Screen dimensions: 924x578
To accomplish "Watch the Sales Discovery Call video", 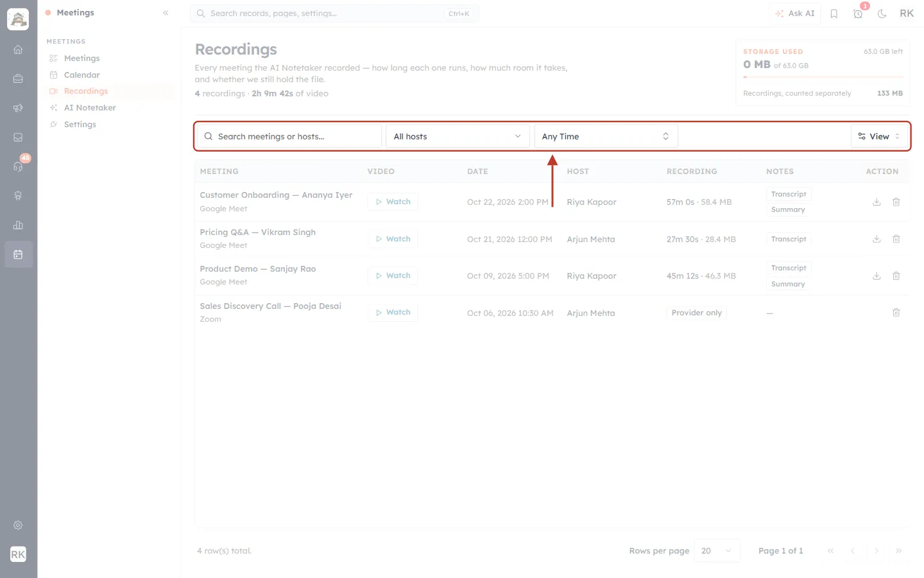I will point(393,312).
